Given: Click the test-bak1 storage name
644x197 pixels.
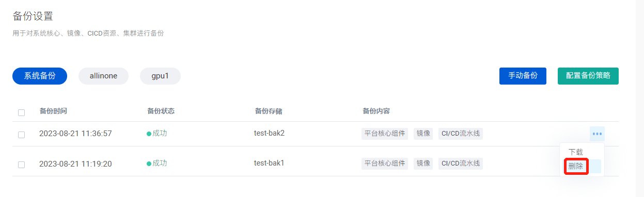Looking at the screenshot, I should (269, 163).
